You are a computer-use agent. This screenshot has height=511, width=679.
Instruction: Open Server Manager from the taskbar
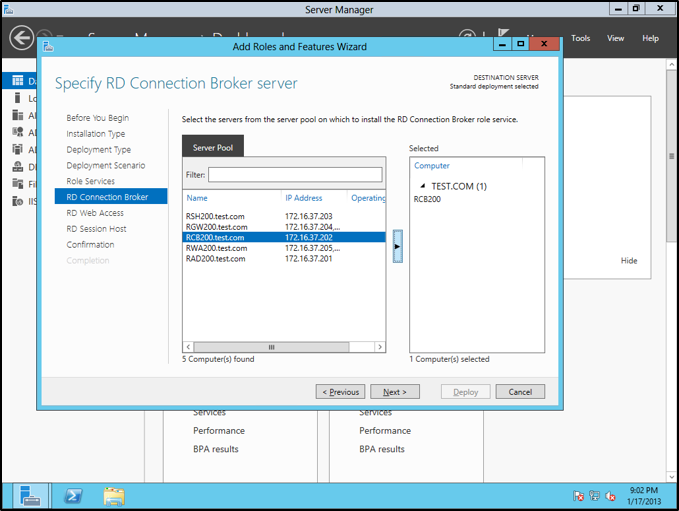(x=30, y=495)
